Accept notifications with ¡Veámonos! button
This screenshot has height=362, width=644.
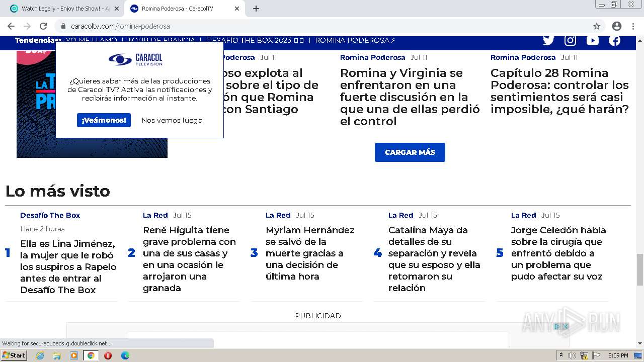(x=104, y=120)
